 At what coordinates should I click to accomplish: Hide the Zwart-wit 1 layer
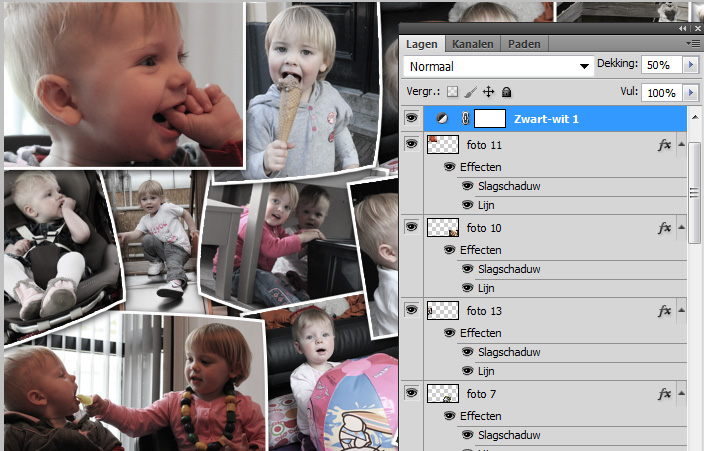coord(411,118)
